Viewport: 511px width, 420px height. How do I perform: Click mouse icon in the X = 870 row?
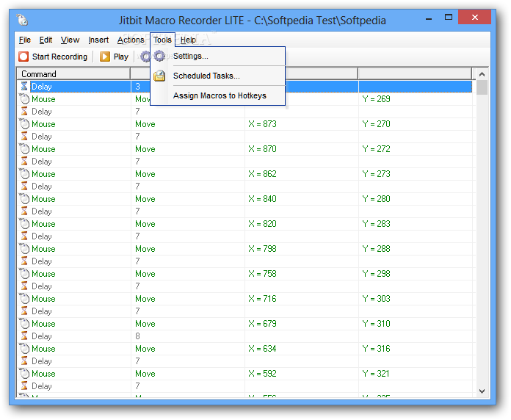coord(24,149)
